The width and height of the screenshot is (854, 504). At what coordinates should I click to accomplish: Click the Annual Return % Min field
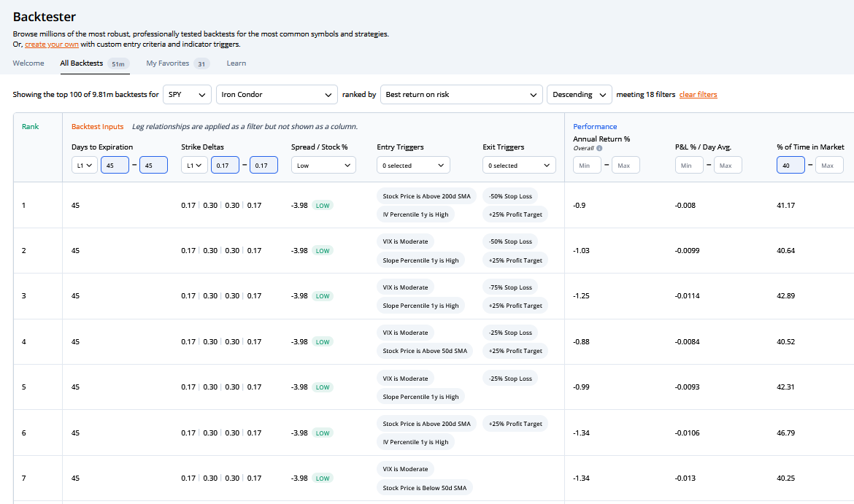click(x=587, y=166)
